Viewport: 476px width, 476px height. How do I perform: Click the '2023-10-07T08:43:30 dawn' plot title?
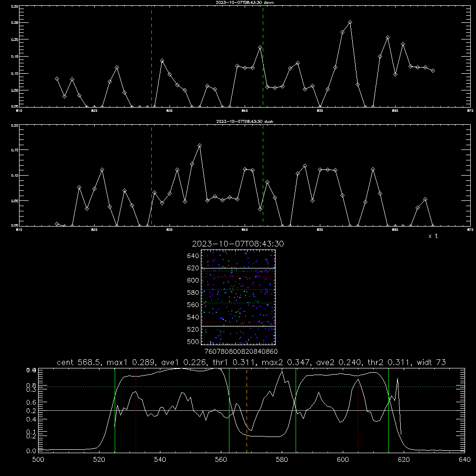pyautogui.click(x=244, y=2)
